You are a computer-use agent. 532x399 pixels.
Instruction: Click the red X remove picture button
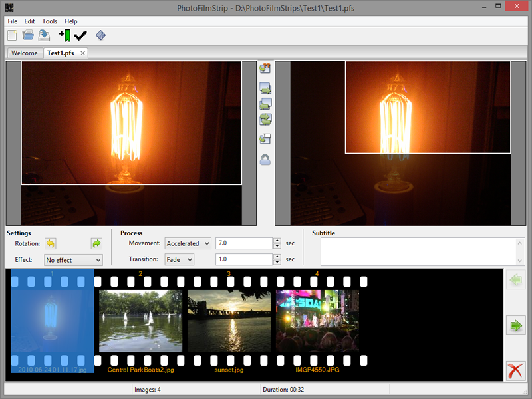pyautogui.click(x=515, y=370)
